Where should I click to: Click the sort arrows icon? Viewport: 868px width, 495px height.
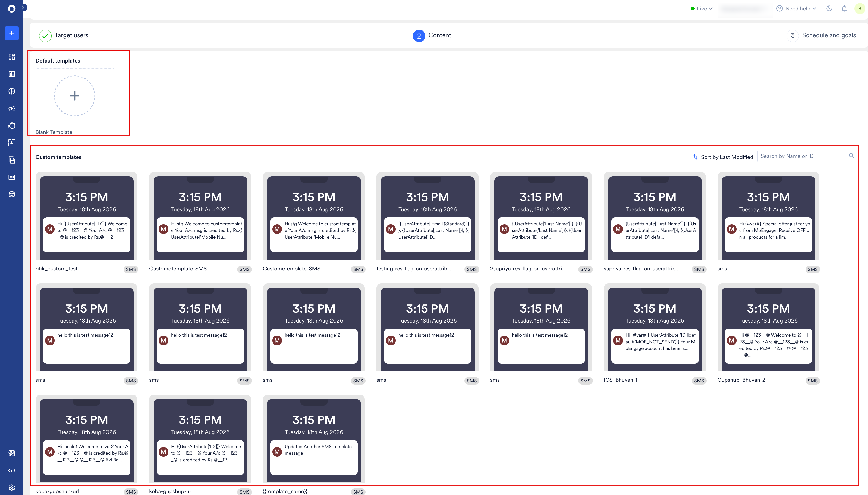(x=695, y=157)
